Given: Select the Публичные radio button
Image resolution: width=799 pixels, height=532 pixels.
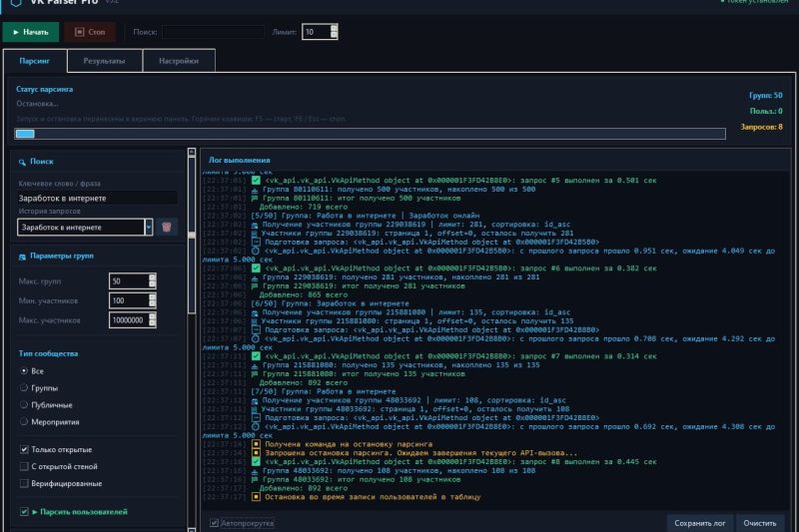Looking at the screenshot, I should tap(24, 404).
